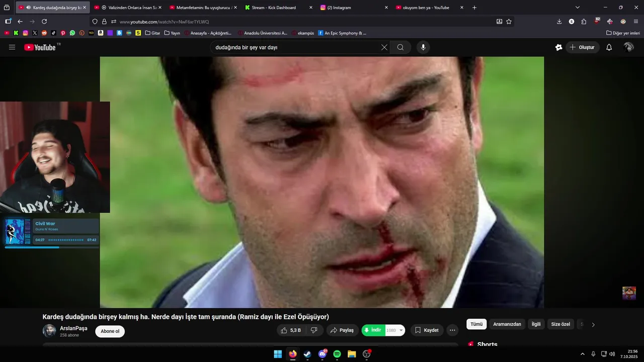The image size is (644, 362).
Task: Click the sparkle icon beside Oluştur
Action: 558,47
